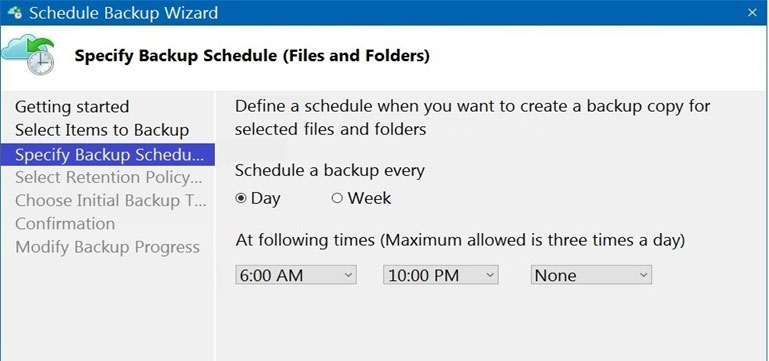This screenshot has width=769, height=361.
Task: Click the arrow of the 6:00 AM combo box
Action: tap(348, 275)
